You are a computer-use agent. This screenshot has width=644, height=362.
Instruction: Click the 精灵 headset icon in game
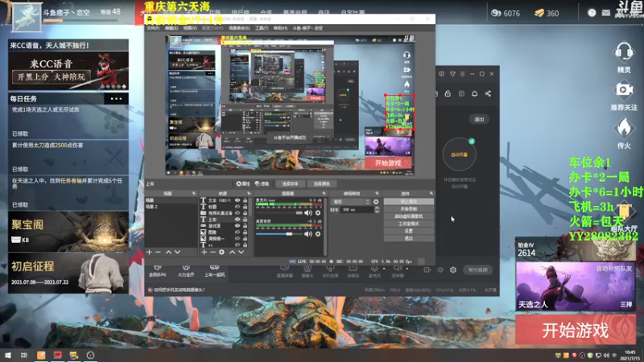click(623, 52)
